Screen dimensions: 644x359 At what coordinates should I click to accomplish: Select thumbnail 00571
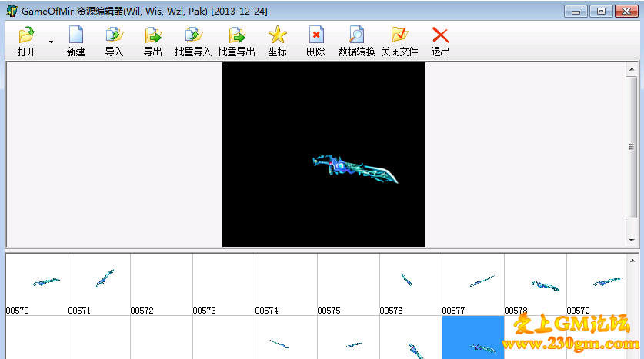(99, 284)
